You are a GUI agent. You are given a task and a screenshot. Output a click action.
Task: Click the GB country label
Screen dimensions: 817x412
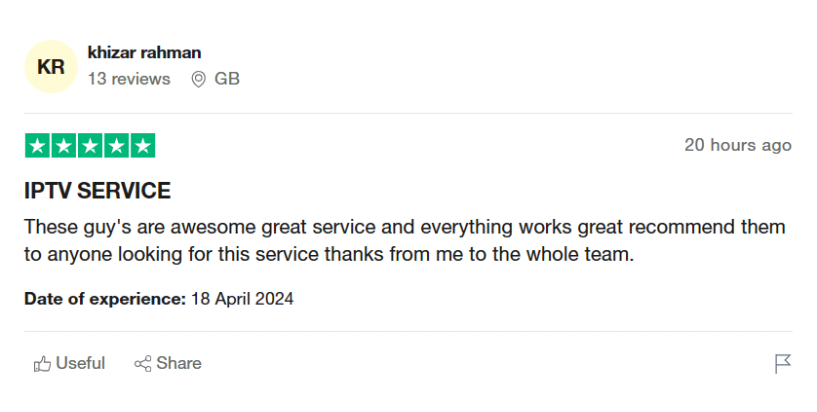227,78
